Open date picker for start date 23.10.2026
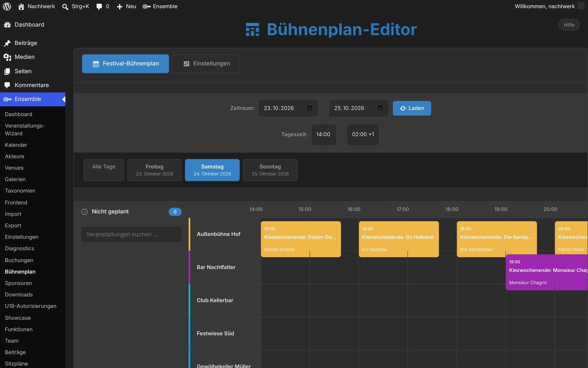588x368 pixels. (x=309, y=108)
